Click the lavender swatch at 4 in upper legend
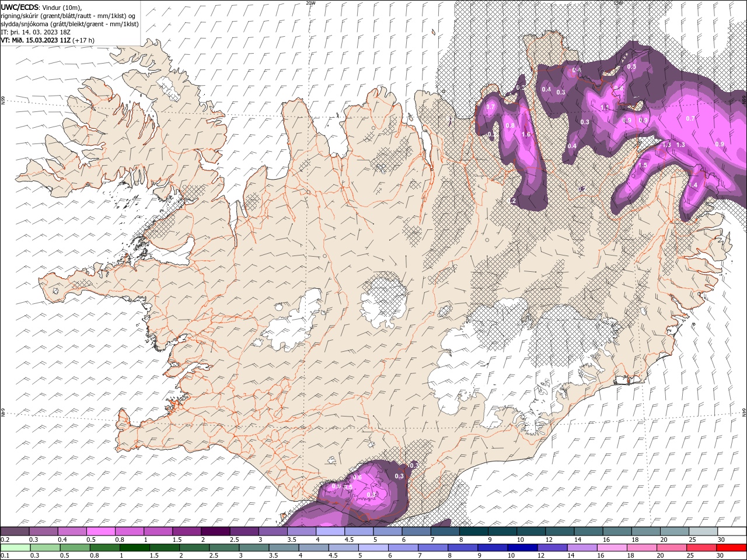This screenshot has width=747, height=560. [330, 531]
